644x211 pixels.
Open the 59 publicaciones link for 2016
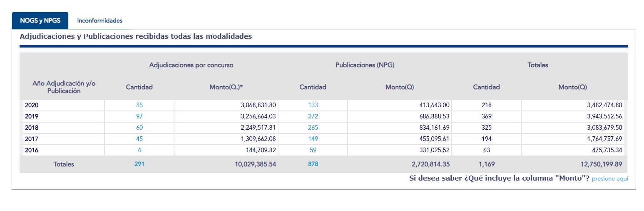point(313,150)
